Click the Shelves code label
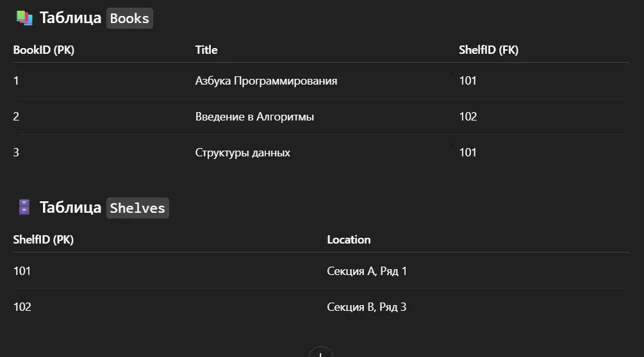 [138, 208]
